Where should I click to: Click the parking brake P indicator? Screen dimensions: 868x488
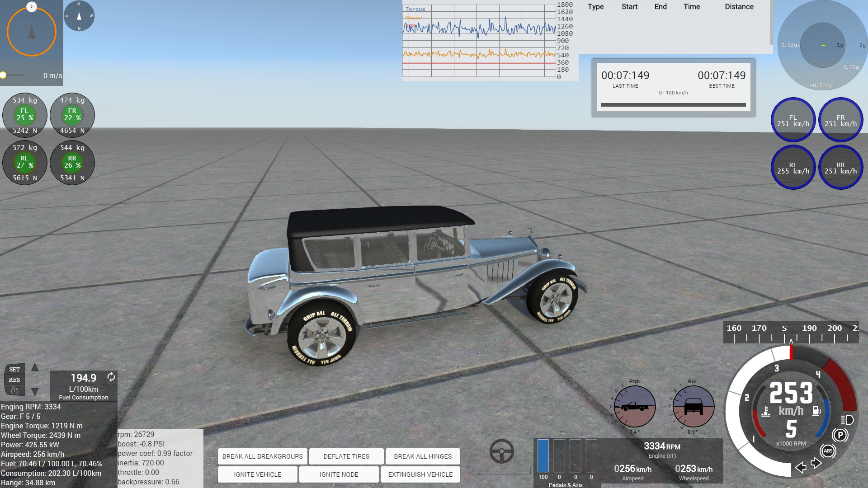[x=840, y=435]
